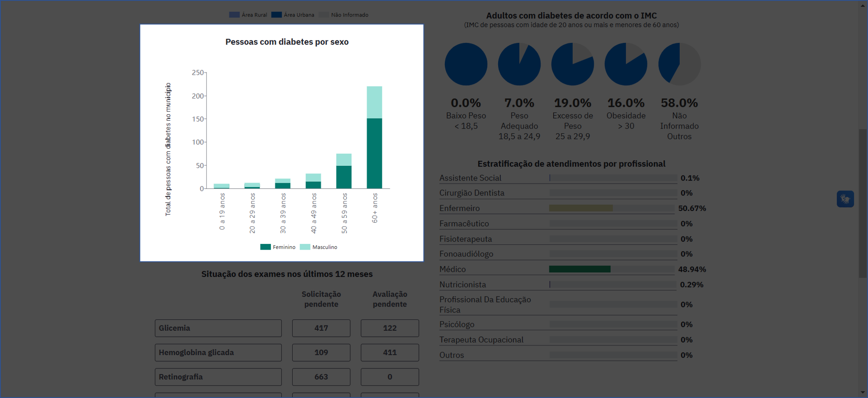The height and width of the screenshot is (398, 868).
Task: Click the Assistente Social 0.1% percentage
Action: pyautogui.click(x=690, y=178)
